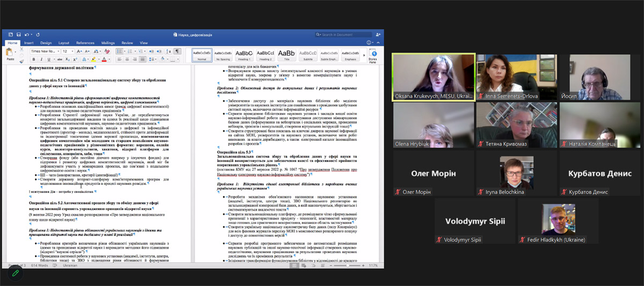
Task: Click the Save icon in title bar
Action: click(18, 34)
